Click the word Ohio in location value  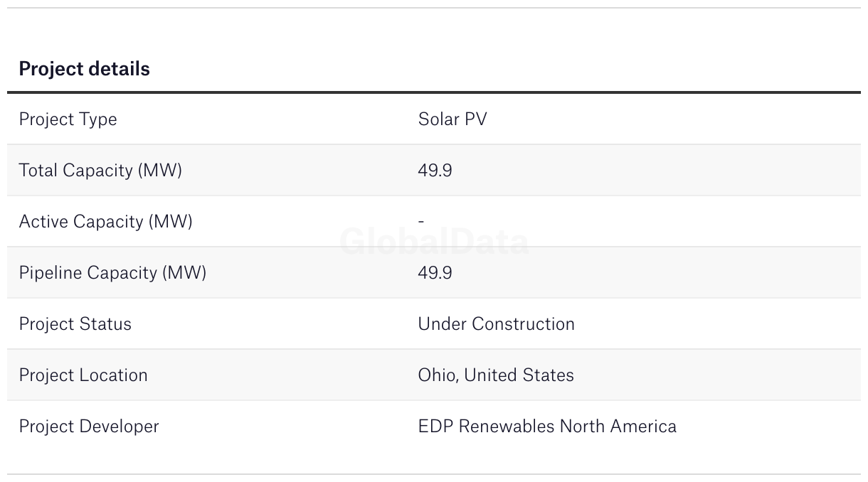[437, 375]
